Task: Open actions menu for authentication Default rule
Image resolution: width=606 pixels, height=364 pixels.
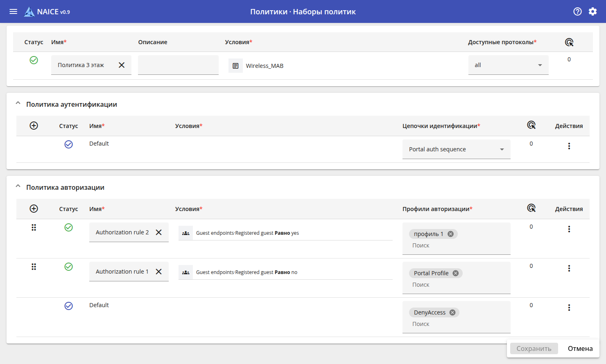Action: tap(569, 146)
